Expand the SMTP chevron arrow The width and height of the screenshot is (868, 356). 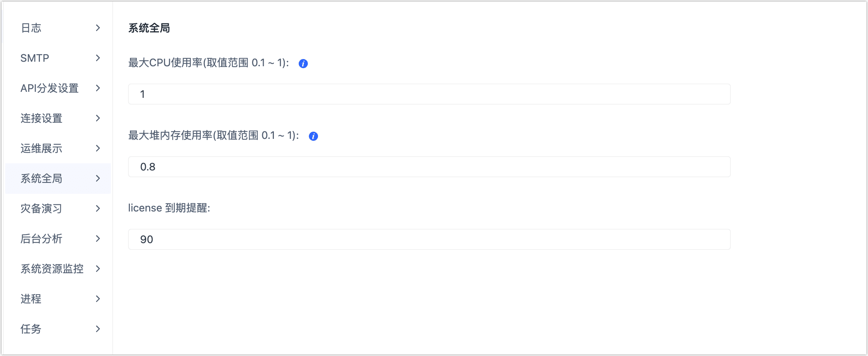(98, 58)
